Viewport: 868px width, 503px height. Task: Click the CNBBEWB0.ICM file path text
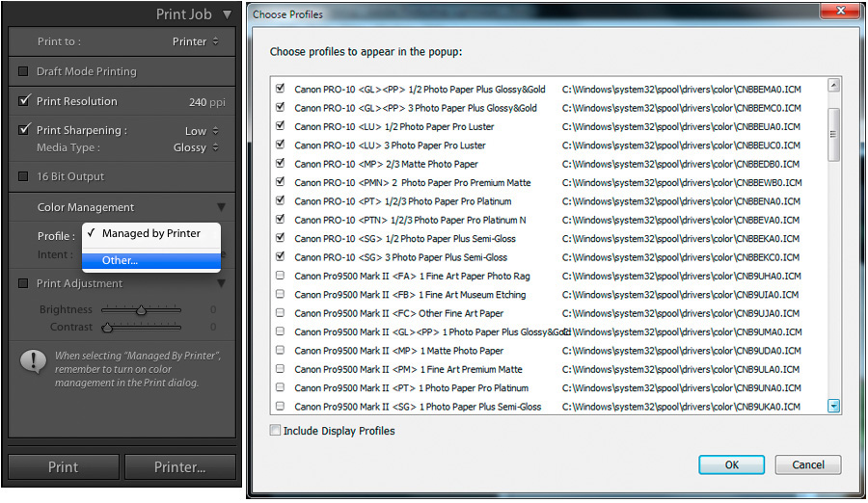click(x=682, y=183)
